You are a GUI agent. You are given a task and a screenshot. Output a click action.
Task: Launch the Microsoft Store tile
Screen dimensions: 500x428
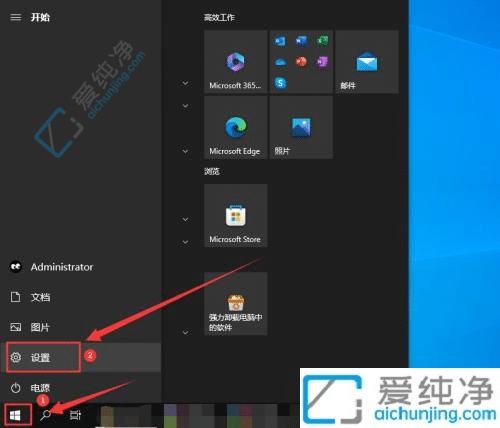pyautogui.click(x=236, y=215)
